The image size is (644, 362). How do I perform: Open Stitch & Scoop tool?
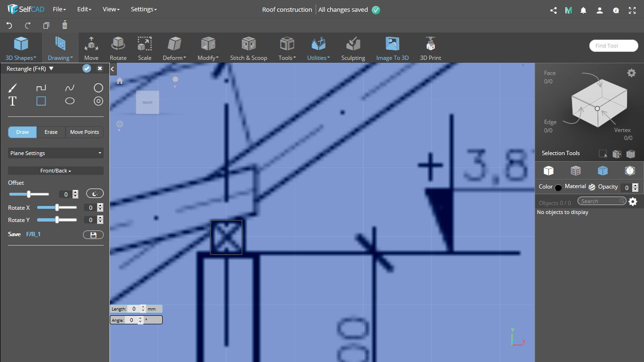[x=248, y=49]
